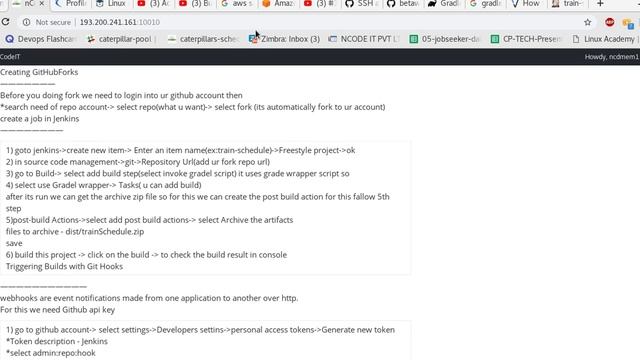Open the red ABP extension icon
Screen dimensions: 640x360
(x=609, y=22)
